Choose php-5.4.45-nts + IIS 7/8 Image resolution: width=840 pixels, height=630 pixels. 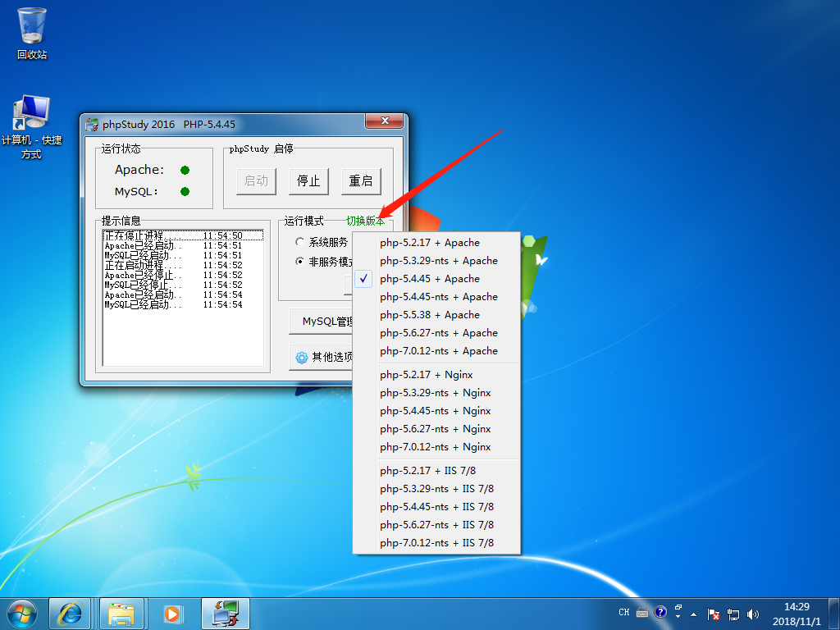(x=436, y=507)
